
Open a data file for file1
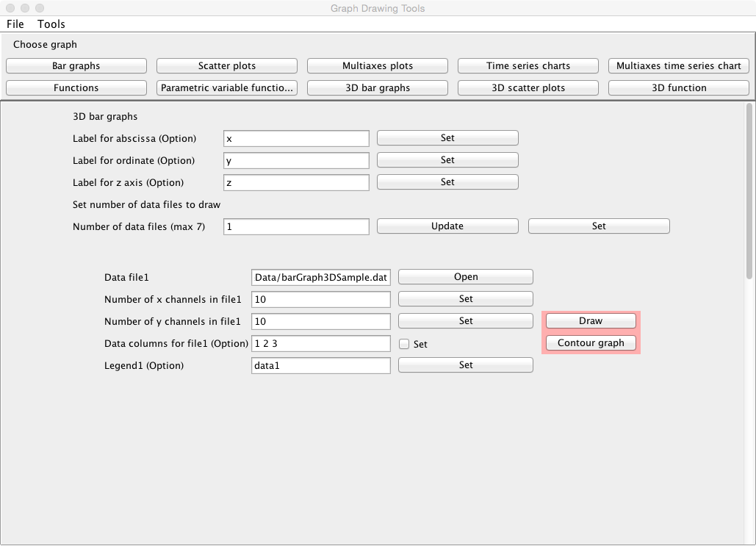click(466, 277)
